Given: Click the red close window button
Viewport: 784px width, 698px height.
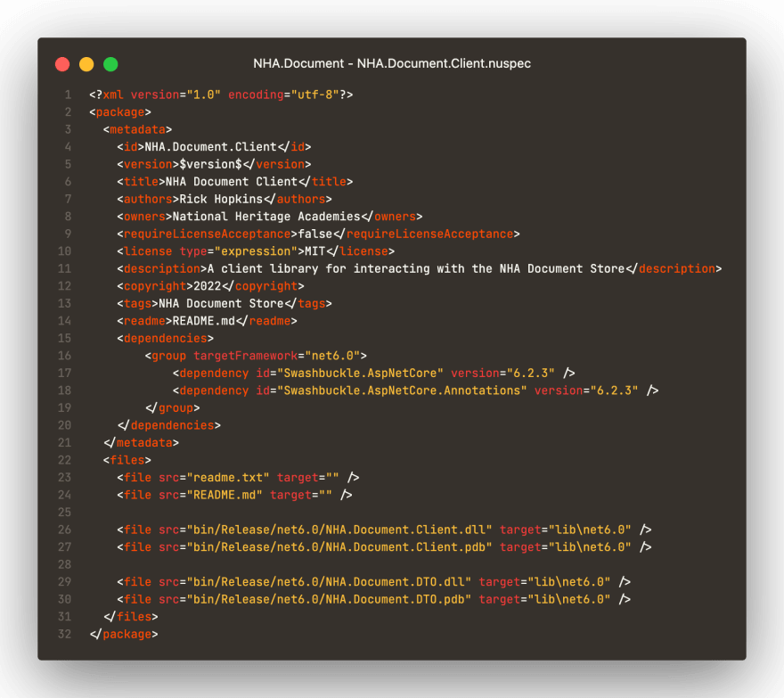Looking at the screenshot, I should (62, 64).
